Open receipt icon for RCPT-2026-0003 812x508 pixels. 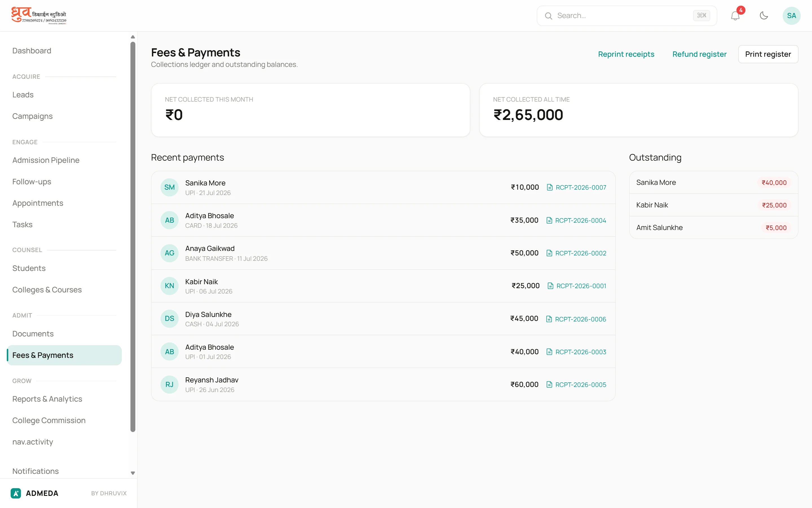[x=549, y=352]
